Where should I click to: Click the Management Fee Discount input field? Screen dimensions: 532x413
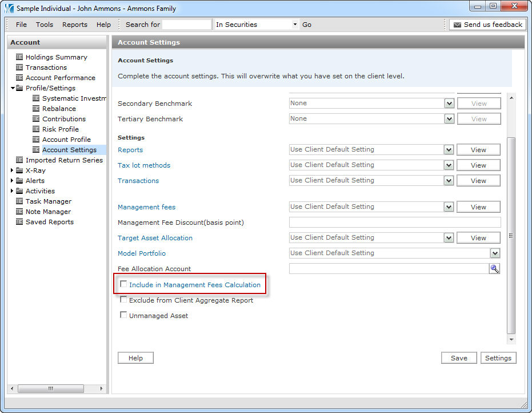tap(394, 223)
